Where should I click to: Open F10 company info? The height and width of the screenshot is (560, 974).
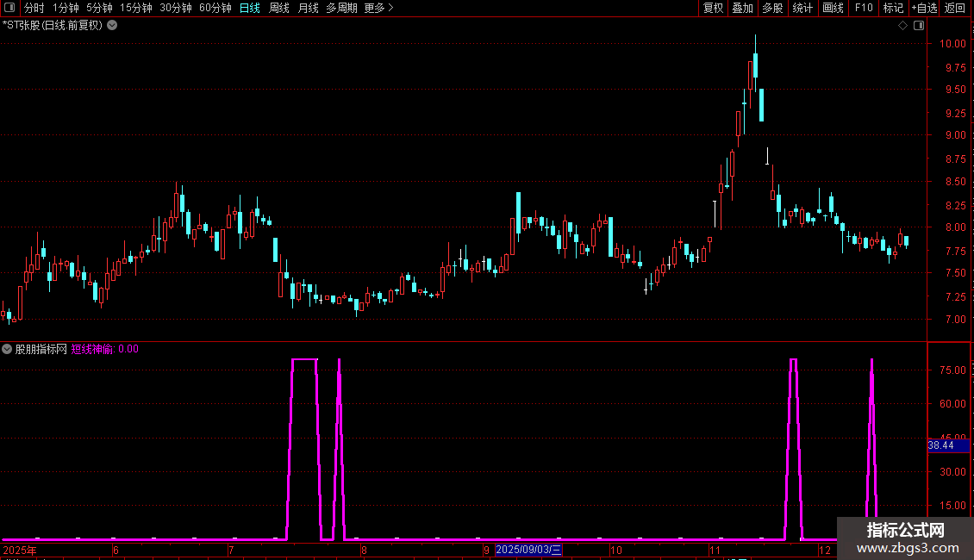pos(864,8)
